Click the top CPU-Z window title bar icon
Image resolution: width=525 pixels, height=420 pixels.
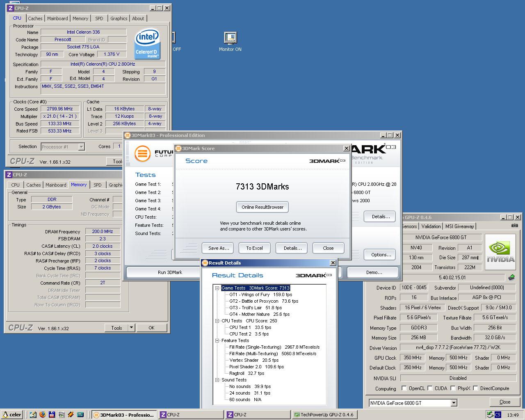[11, 8]
